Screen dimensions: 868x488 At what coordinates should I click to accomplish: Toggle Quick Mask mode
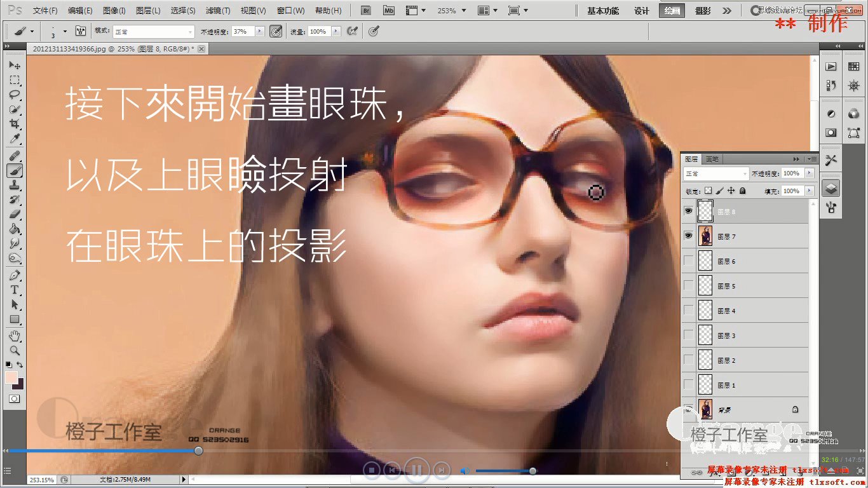click(14, 398)
